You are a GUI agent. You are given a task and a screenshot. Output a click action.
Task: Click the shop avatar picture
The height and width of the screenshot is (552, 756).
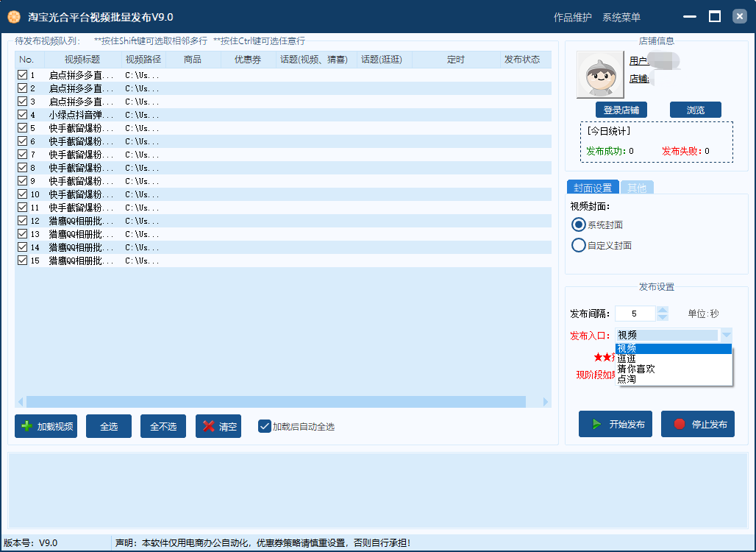tap(600, 75)
